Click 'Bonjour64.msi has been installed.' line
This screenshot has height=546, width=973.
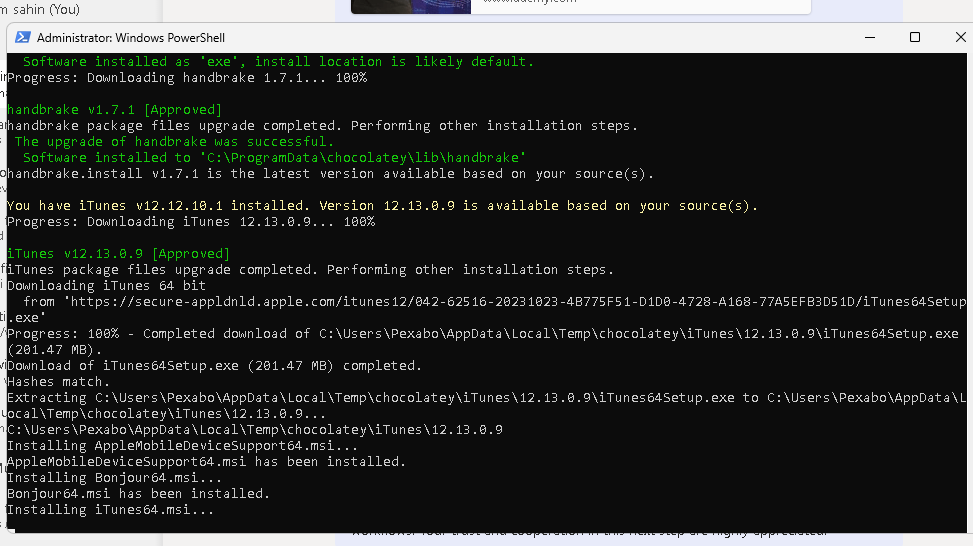(x=138, y=494)
